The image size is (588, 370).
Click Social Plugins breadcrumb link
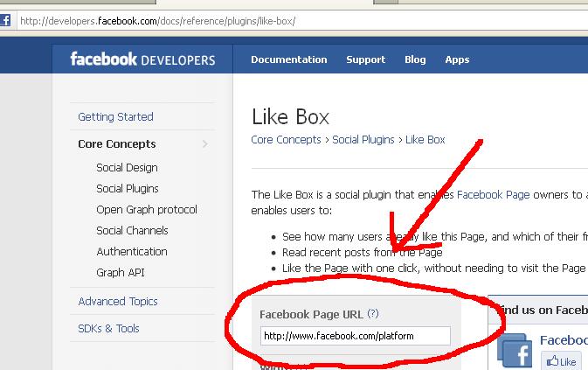coord(363,140)
